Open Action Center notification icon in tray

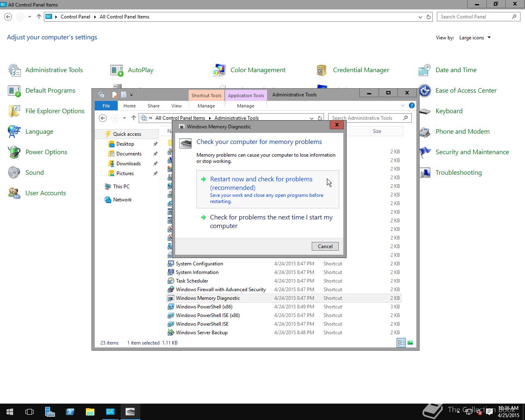point(489,412)
